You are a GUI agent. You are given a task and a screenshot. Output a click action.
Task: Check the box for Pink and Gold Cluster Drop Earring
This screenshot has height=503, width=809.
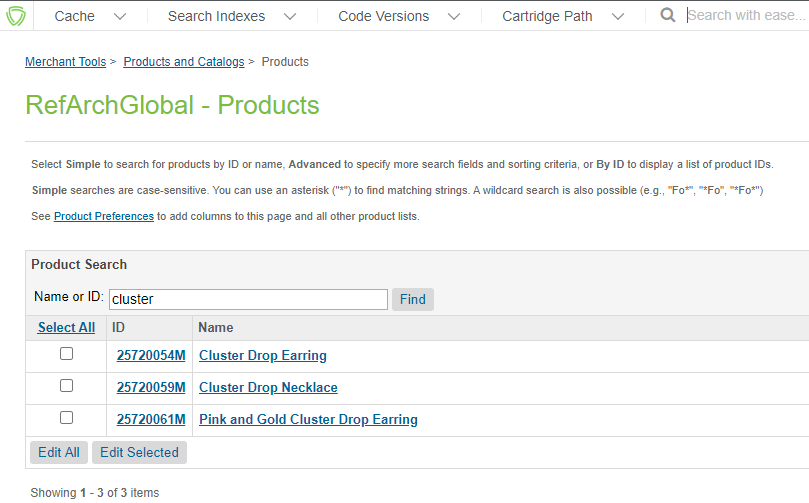67,417
